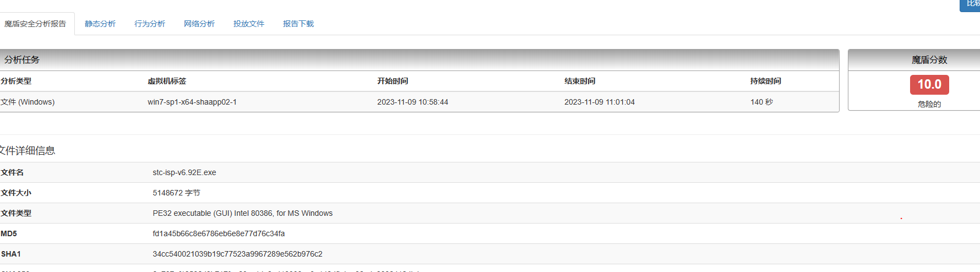Click the 魔盾分数 panel header
Viewport: 980px width, 272px height.
tap(929, 59)
